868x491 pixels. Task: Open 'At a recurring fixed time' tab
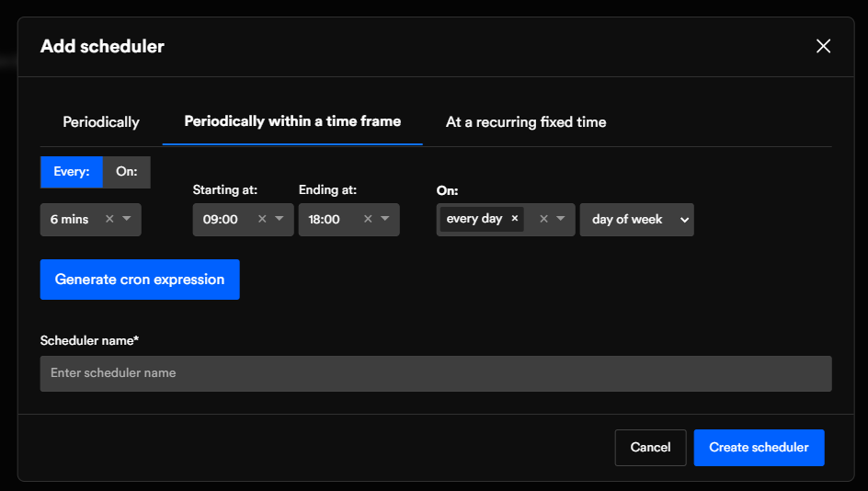point(526,122)
